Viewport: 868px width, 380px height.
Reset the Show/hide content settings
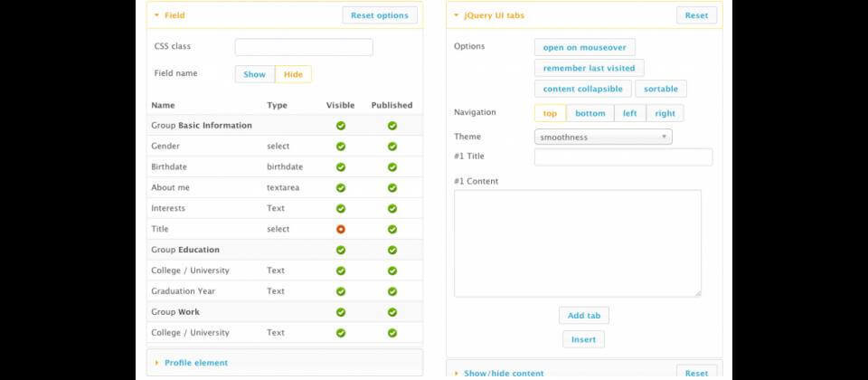(x=696, y=373)
